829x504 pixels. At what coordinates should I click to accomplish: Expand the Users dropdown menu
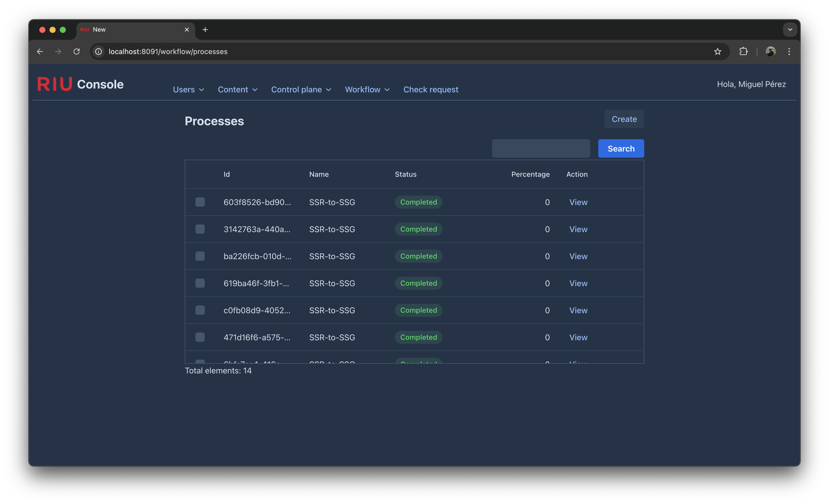pyautogui.click(x=188, y=90)
